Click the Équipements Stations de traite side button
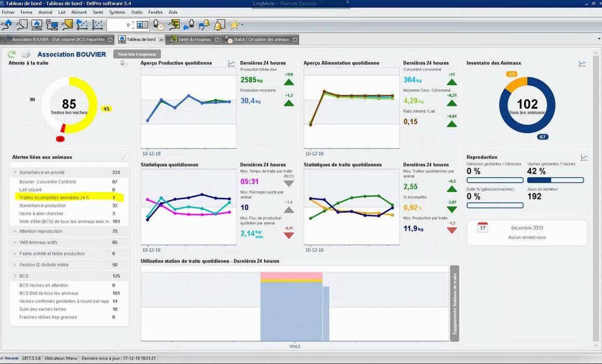The height and width of the screenshot is (364, 602). [x=454, y=303]
